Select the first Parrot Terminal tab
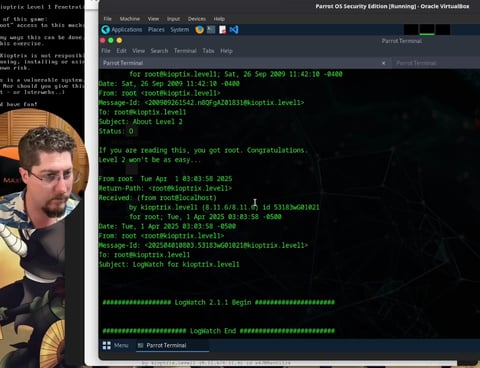The image size is (480, 368). point(244,63)
